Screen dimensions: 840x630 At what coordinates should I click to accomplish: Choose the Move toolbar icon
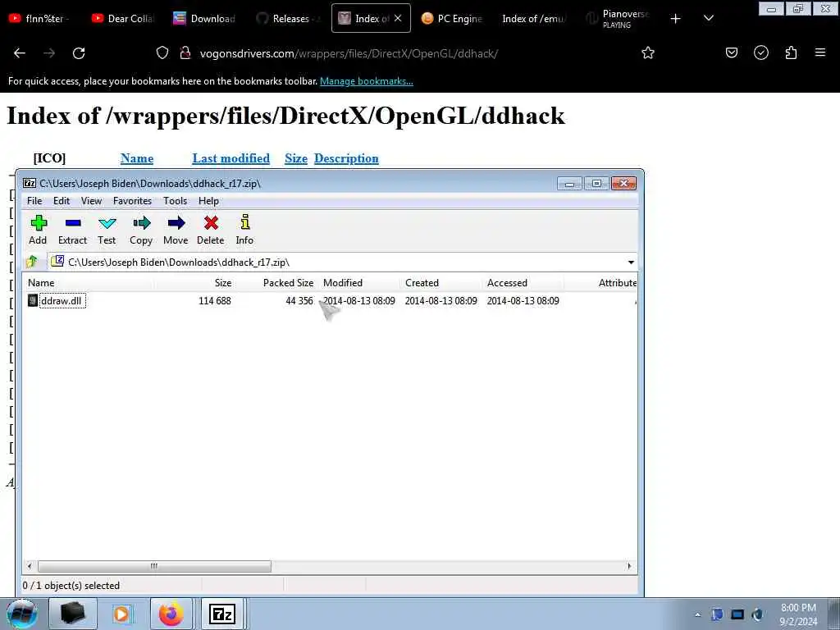click(x=176, y=230)
